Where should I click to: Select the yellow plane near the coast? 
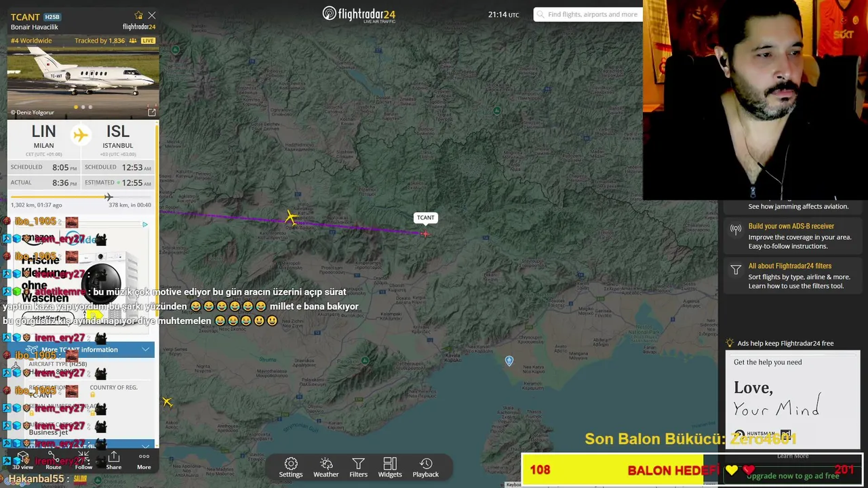[x=167, y=402]
